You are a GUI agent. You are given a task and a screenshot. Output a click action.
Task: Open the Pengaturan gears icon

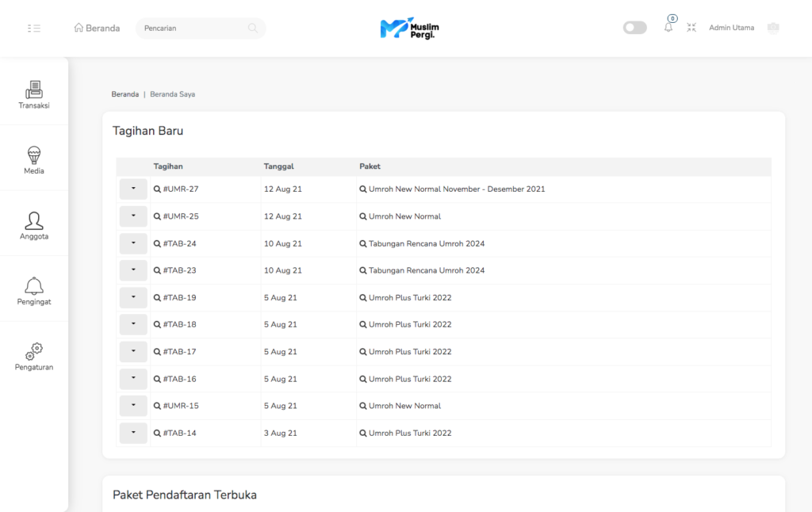34,352
